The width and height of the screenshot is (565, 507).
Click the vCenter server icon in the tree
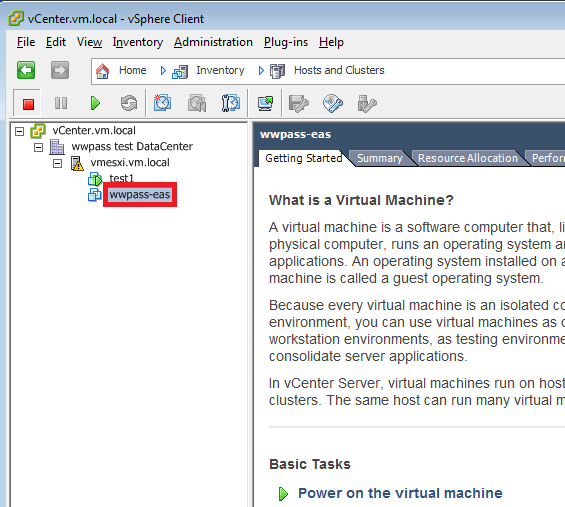click(x=38, y=131)
